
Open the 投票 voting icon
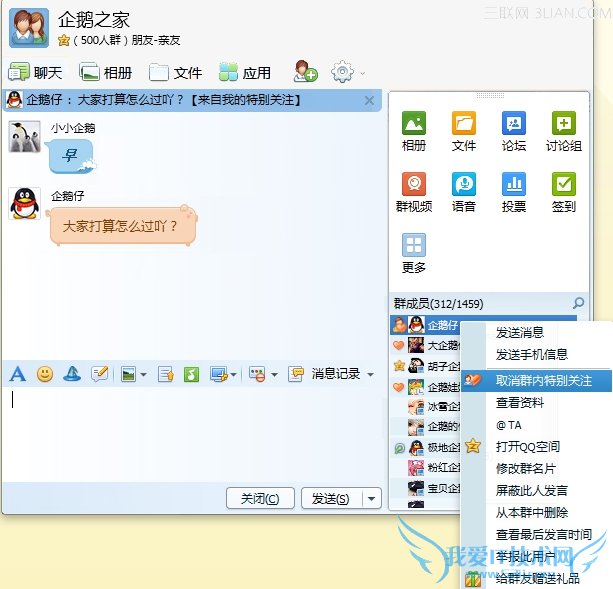pos(514,192)
